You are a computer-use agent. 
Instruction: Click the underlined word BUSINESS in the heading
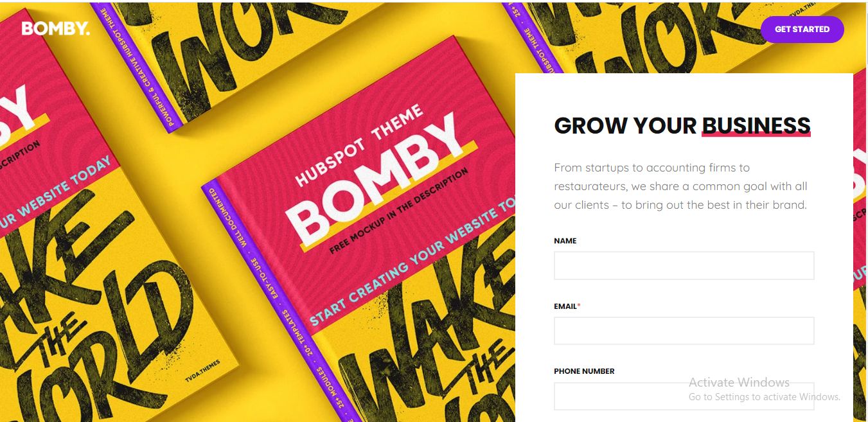pos(756,125)
